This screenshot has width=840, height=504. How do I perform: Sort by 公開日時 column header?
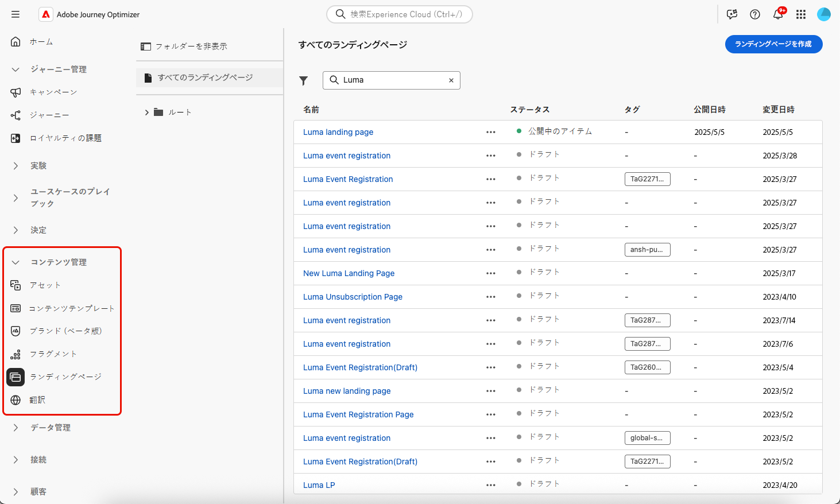710,110
